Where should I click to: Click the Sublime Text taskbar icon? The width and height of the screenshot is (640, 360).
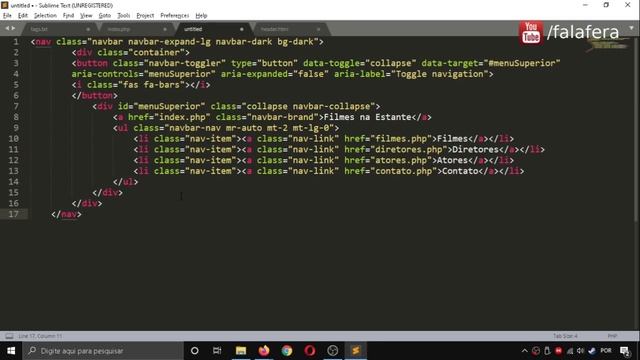[x=356, y=351]
